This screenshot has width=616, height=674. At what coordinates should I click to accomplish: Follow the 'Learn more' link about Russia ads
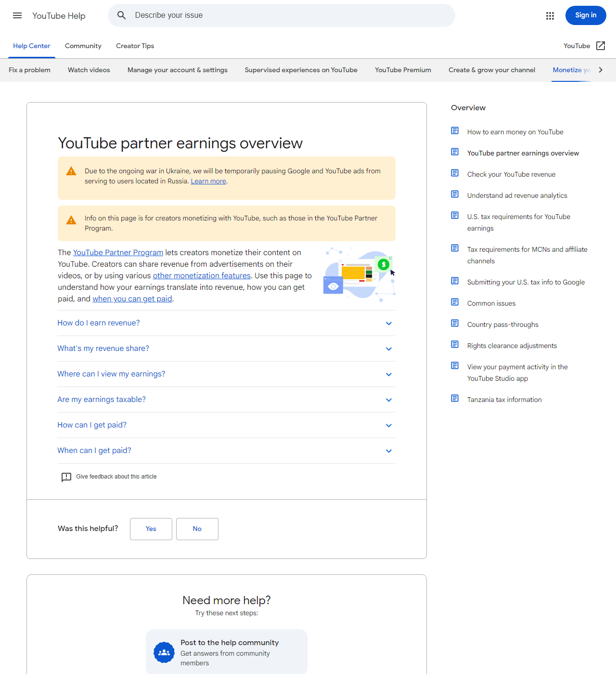208,181
